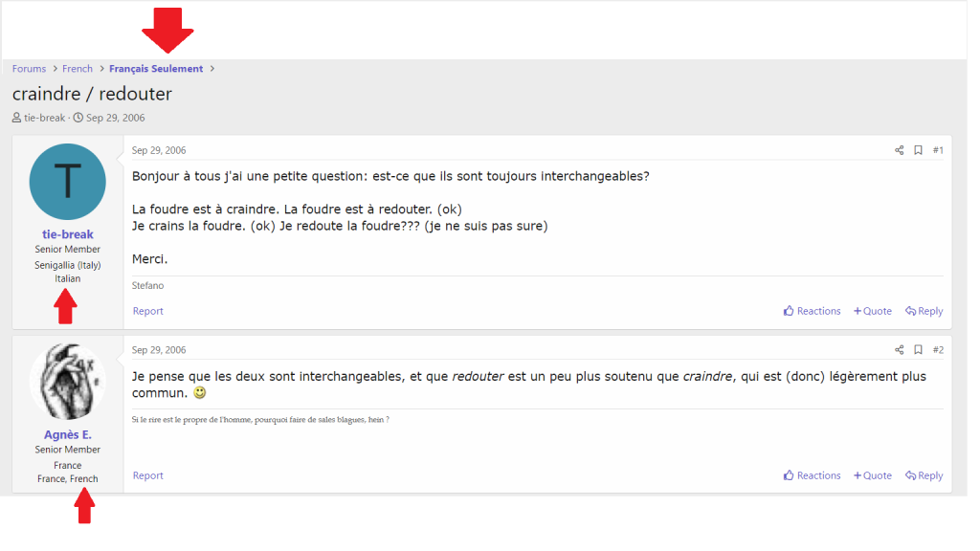Reply to Agnès E.'s post
Viewport: 980px width, 551px height.
pyautogui.click(x=924, y=475)
